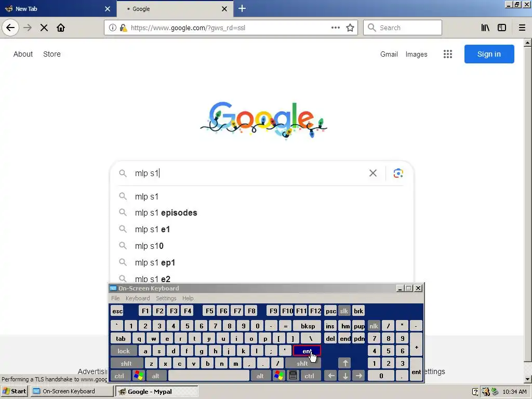Open the Windows Start menu

tap(15, 391)
